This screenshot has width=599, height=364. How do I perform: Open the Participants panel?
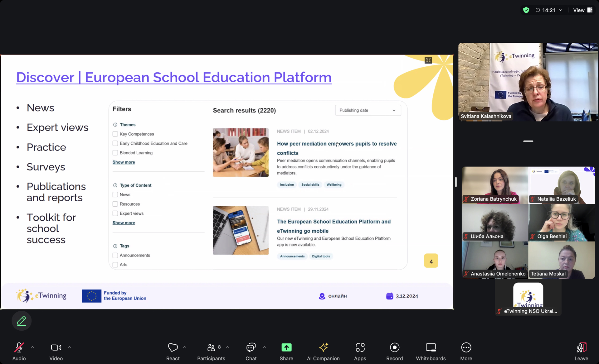click(x=211, y=351)
